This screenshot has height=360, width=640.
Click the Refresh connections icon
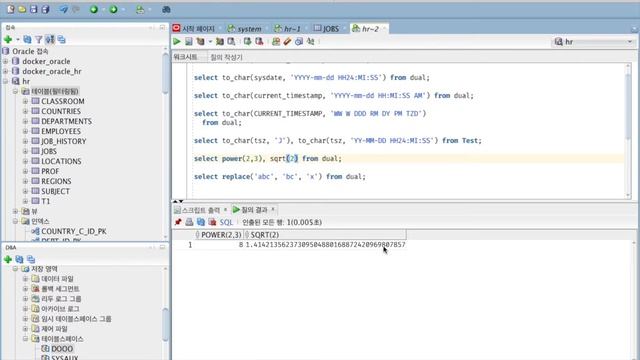click(27, 40)
